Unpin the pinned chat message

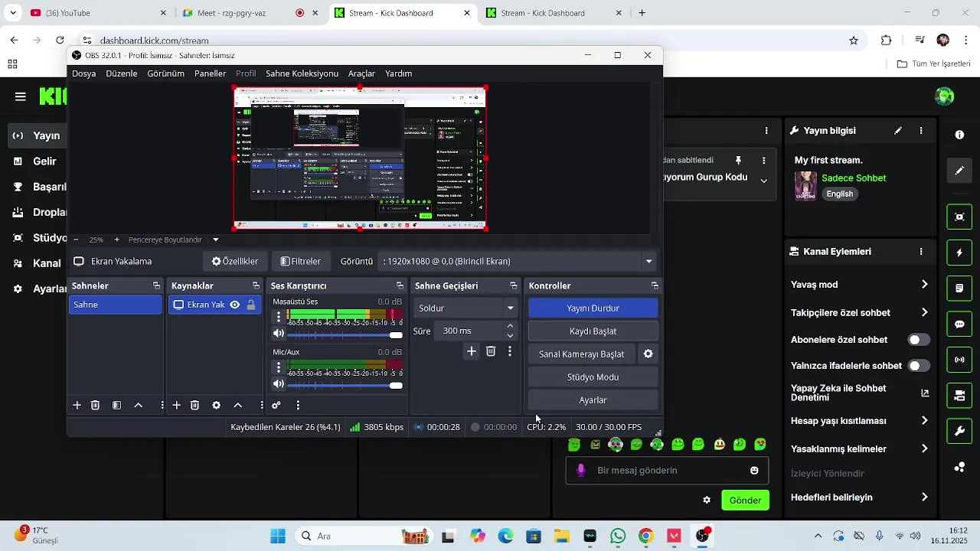(738, 160)
